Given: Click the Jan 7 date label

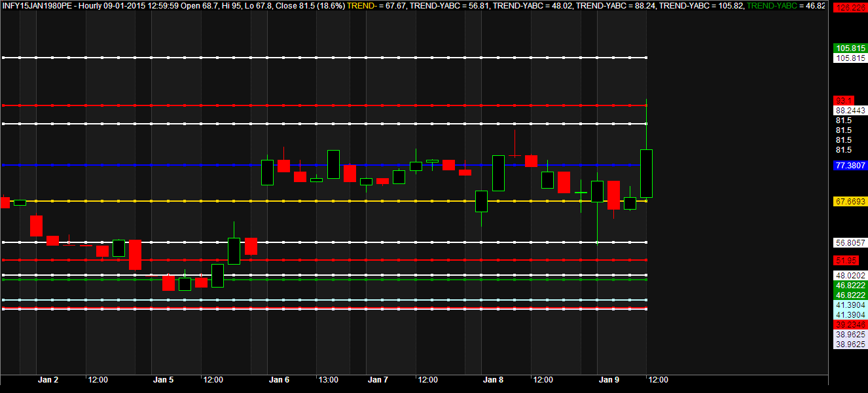Looking at the screenshot, I should click(x=378, y=380).
